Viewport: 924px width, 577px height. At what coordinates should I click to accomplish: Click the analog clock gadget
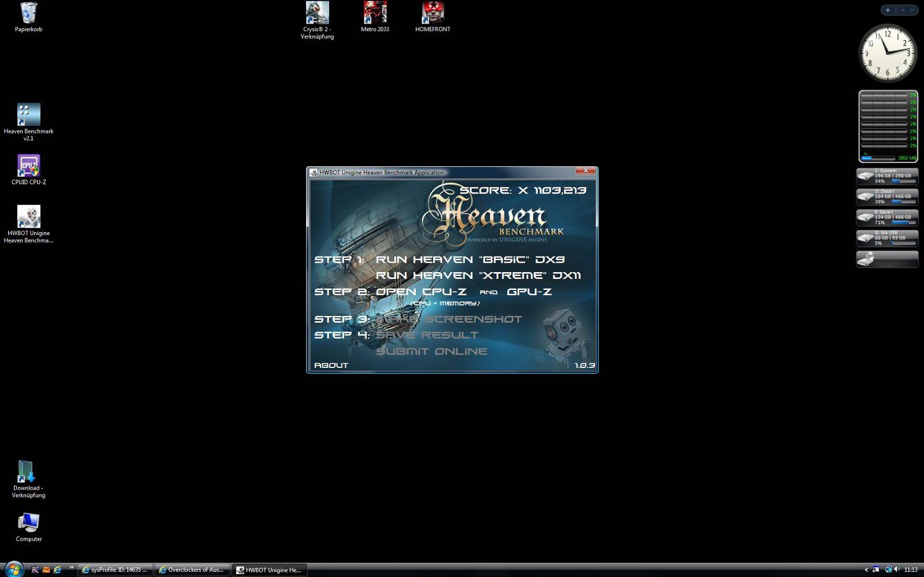tap(888, 53)
